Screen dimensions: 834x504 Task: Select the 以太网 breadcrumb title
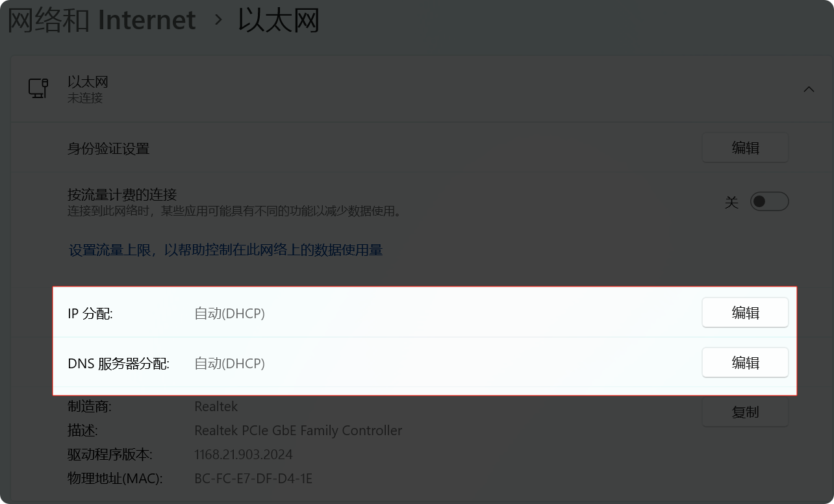[279, 20]
